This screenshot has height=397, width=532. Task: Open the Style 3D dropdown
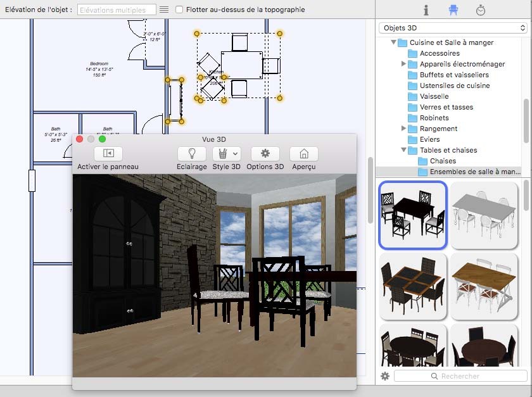tap(227, 153)
